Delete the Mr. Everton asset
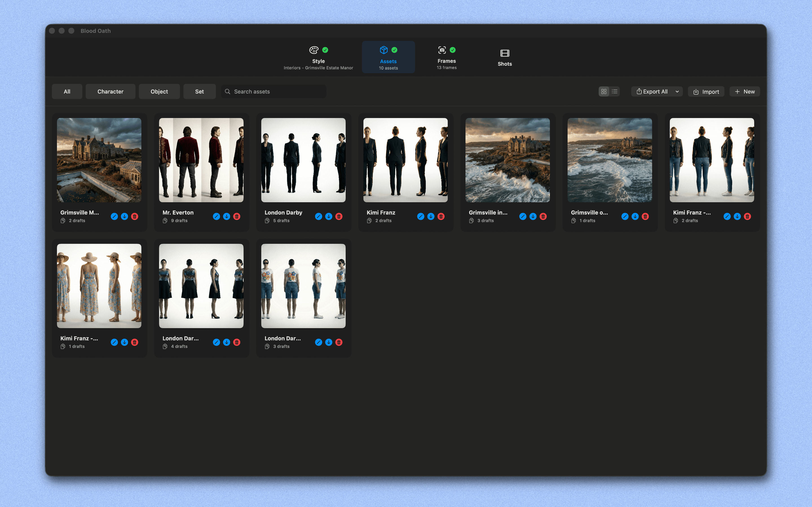 237,216
